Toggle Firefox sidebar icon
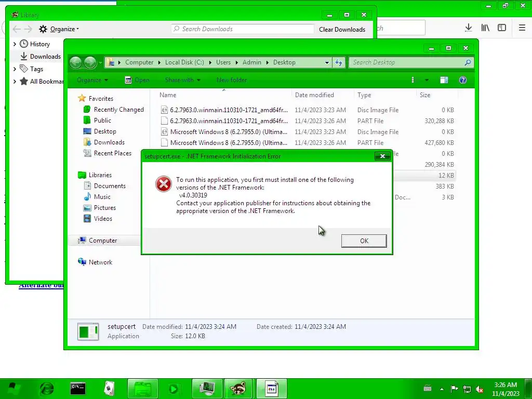Screen dimensions: 532x399 point(502,28)
